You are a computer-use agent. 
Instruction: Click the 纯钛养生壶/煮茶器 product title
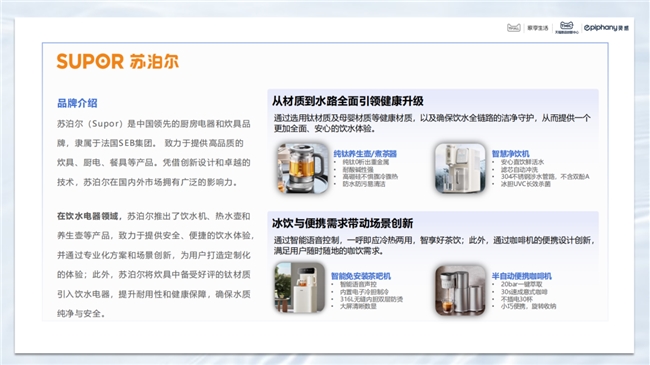coord(365,154)
